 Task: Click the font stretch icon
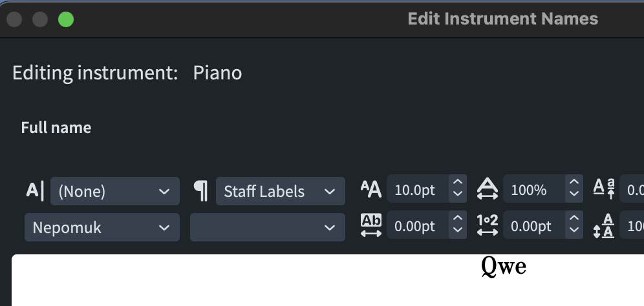pyautogui.click(x=488, y=190)
